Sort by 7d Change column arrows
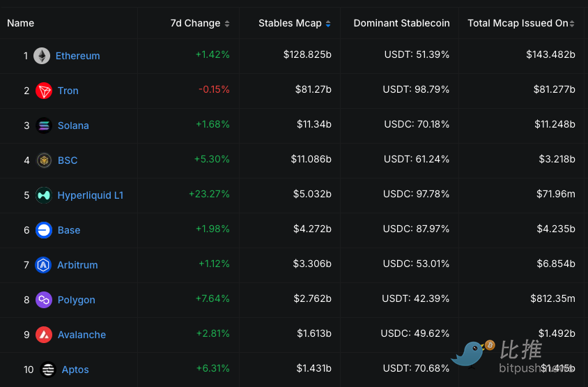Image resolution: width=588 pixels, height=387 pixels. tap(227, 24)
